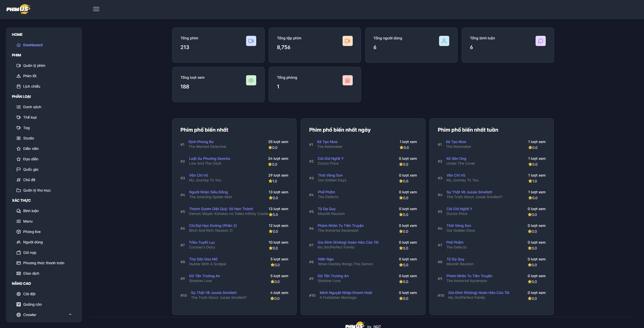Expand the Crawler section chevron

(70, 315)
